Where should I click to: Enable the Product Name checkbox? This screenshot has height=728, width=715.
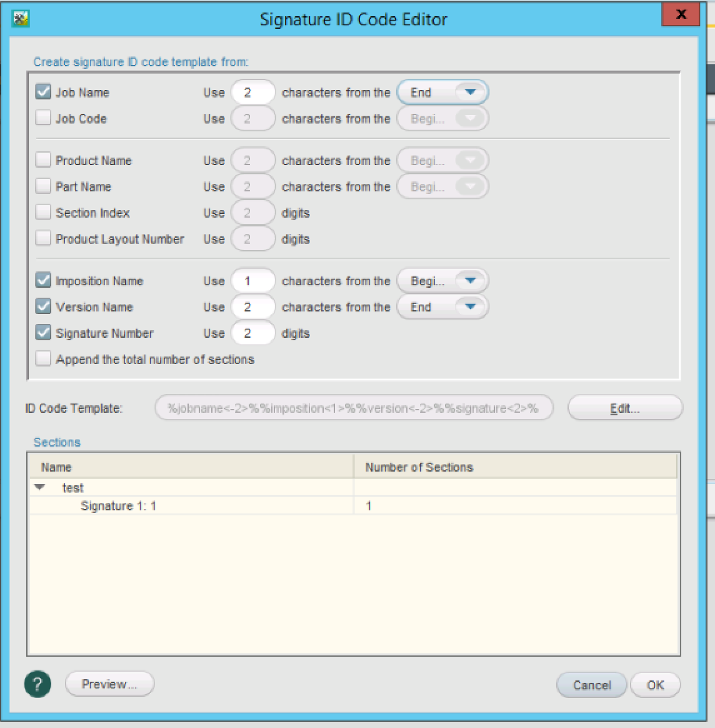click(43, 161)
